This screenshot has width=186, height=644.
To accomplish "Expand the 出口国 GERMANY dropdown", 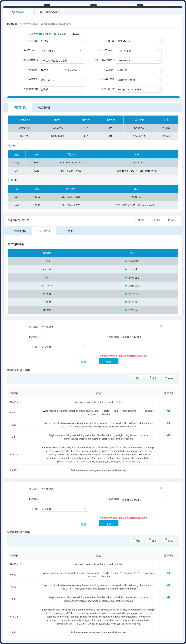I will [x=139, y=41].
